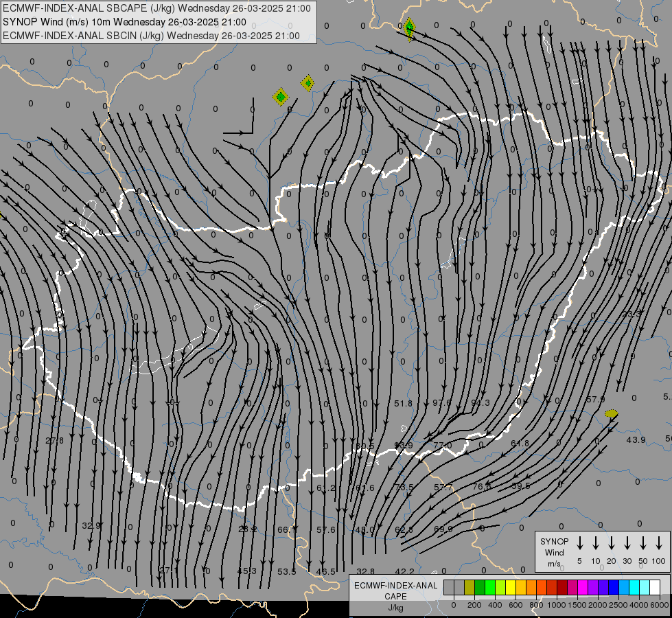
Task: Click the SBCAPE title line in the header
Action: click(x=157, y=8)
